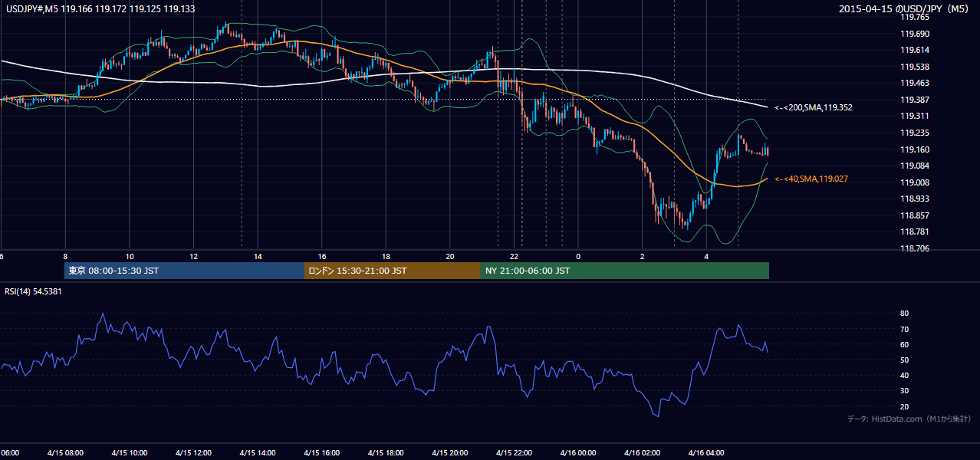Click the 2015-04-15 USD/JPY (M5) chart title
Screen dimensions: 980x460
905,9
